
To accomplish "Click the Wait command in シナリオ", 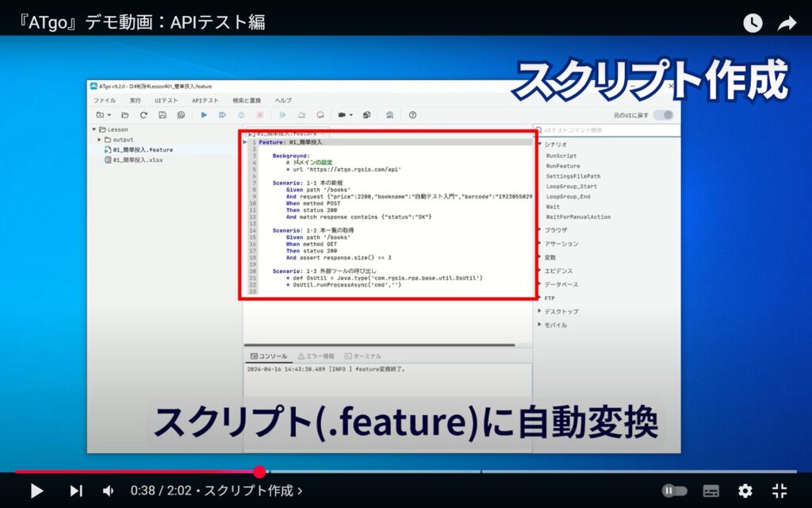I will (553, 207).
